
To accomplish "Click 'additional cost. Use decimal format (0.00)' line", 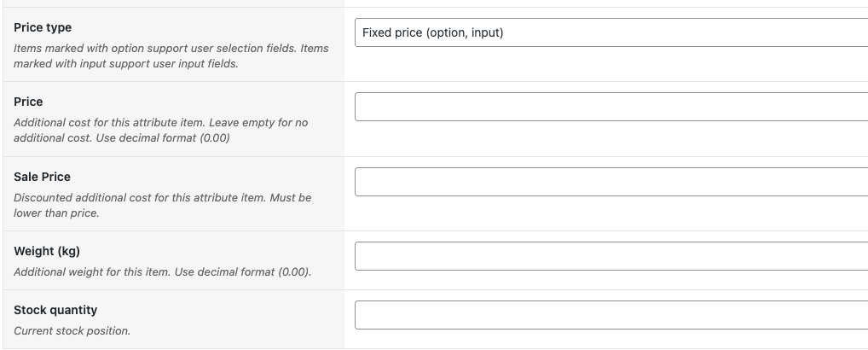I will point(122,138).
